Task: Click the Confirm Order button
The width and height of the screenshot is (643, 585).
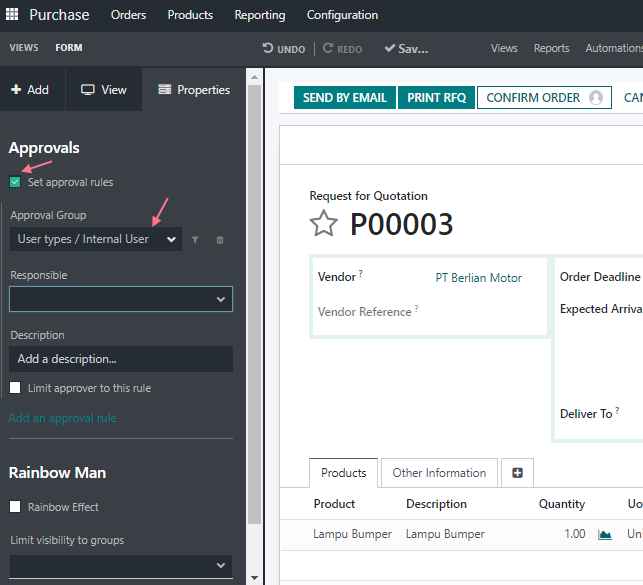Action: [x=544, y=98]
